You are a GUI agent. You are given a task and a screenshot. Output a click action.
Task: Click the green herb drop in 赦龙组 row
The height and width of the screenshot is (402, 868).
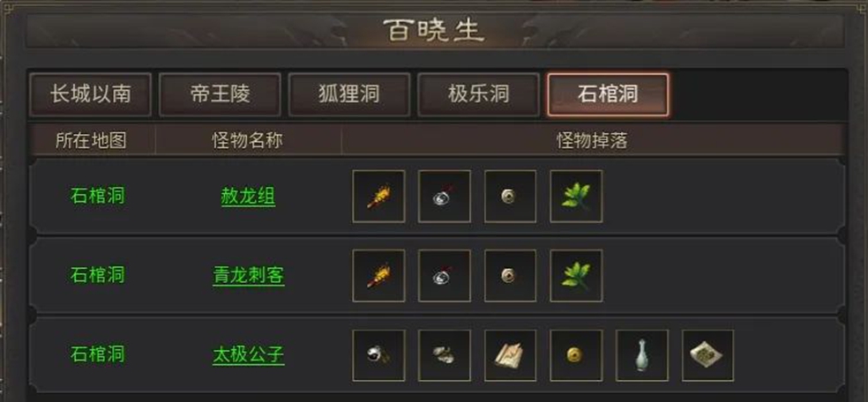pos(576,197)
